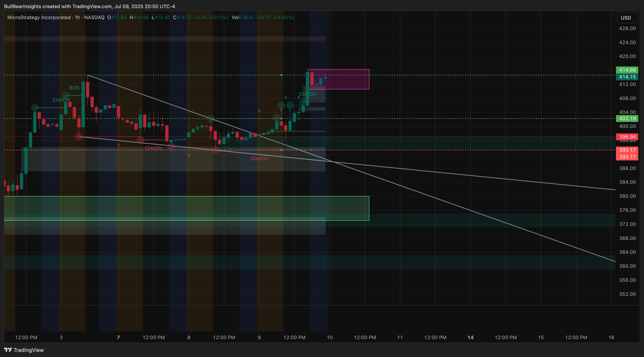Click the USD currency button

coord(627,18)
